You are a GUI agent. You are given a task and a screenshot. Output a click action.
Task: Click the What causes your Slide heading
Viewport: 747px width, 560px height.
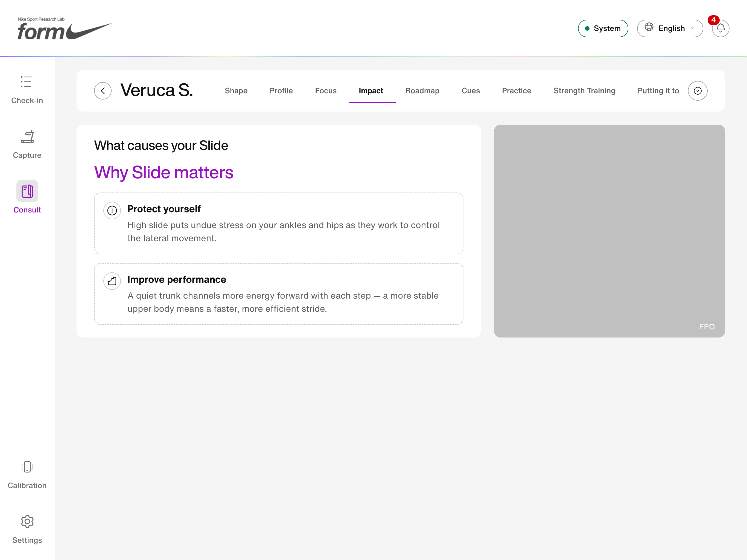161,145
